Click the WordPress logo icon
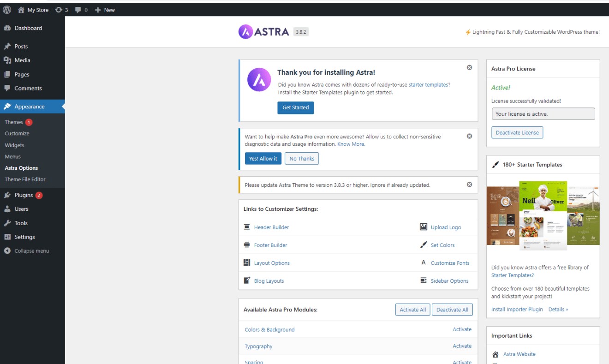Image resolution: width=609 pixels, height=364 pixels. coord(7,10)
